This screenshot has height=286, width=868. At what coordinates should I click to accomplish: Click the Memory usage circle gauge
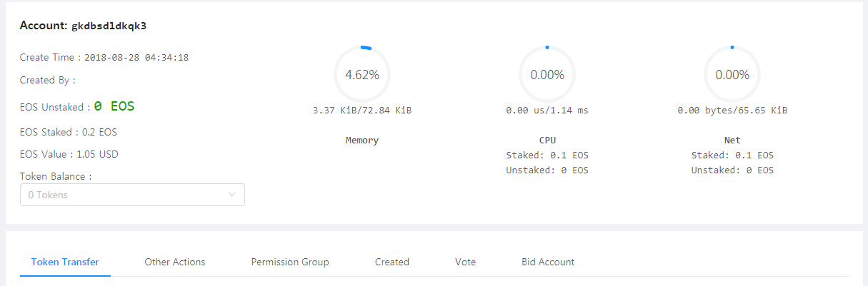(x=362, y=74)
